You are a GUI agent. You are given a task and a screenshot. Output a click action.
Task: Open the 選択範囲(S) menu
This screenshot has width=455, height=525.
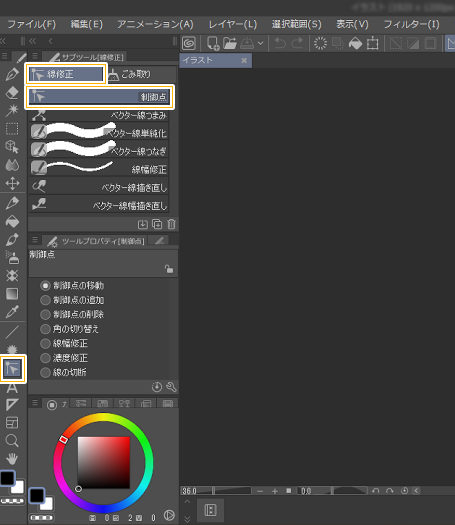click(x=296, y=24)
